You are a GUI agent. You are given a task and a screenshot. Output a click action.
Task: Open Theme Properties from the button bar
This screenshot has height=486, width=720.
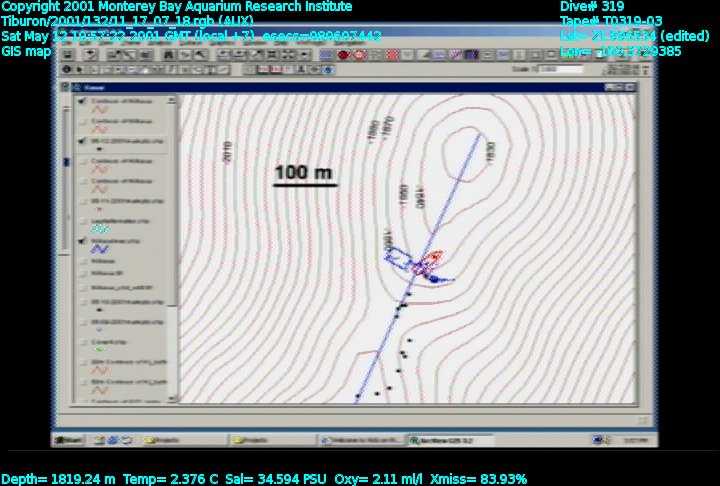(113, 55)
